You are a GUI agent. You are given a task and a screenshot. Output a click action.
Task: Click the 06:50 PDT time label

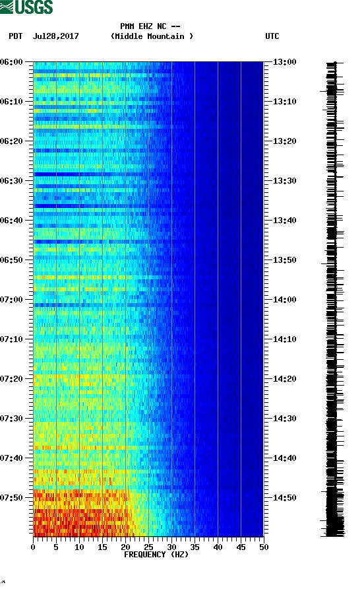(12, 260)
